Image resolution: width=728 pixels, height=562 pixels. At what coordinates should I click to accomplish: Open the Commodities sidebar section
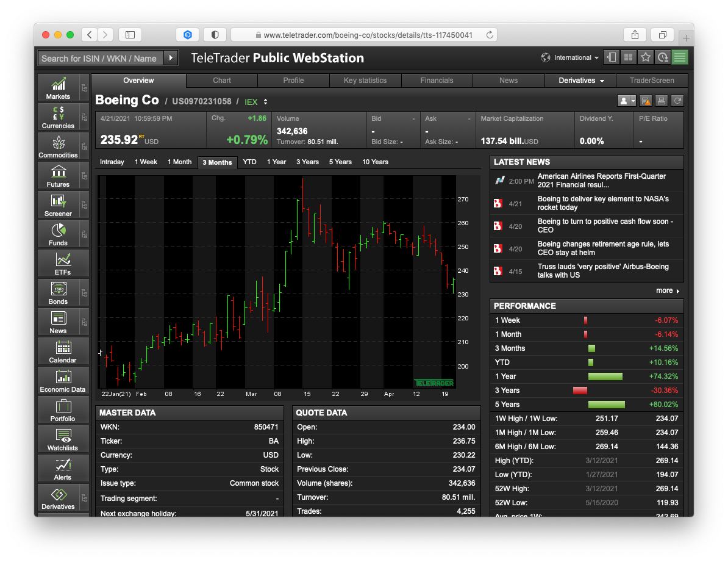point(59,146)
